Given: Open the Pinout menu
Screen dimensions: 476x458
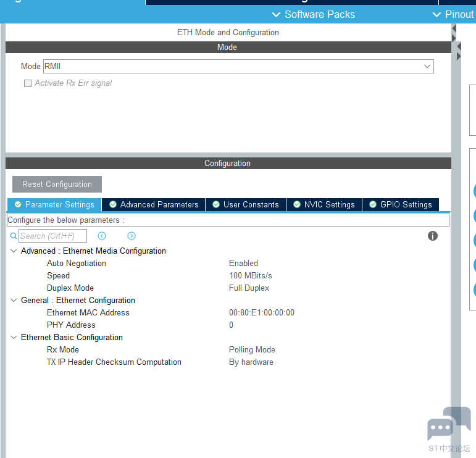Looking at the screenshot, I should click(453, 14).
